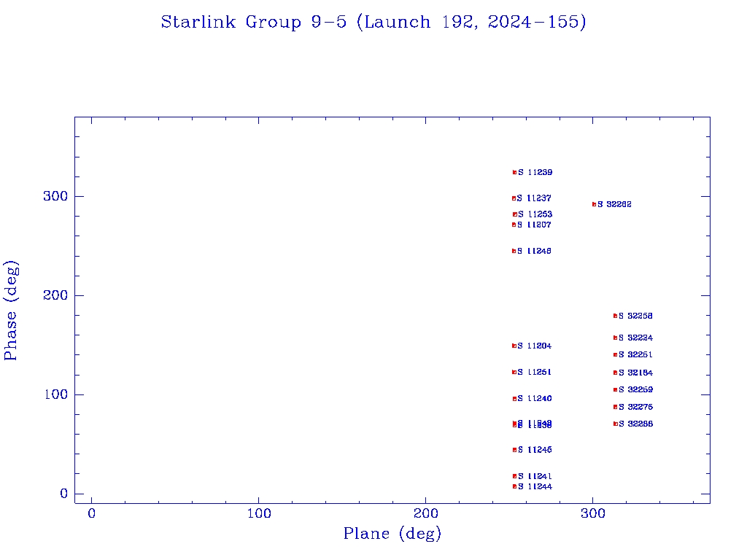The width and height of the screenshot is (747, 560).
Task: Click the "Phase (deg)" axis label
Action: click(11, 311)
